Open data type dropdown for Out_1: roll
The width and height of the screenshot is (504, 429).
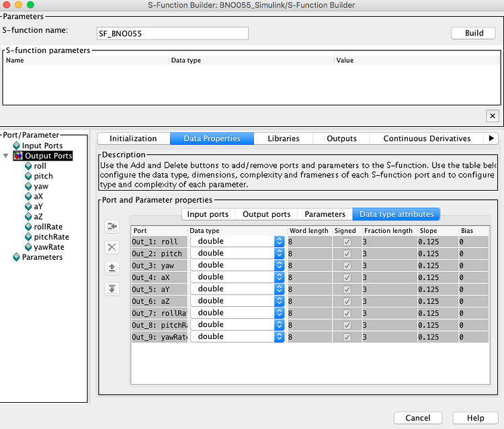tap(280, 242)
